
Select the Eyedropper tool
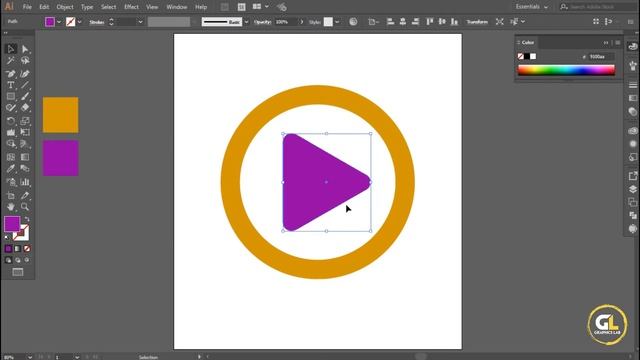point(11,169)
